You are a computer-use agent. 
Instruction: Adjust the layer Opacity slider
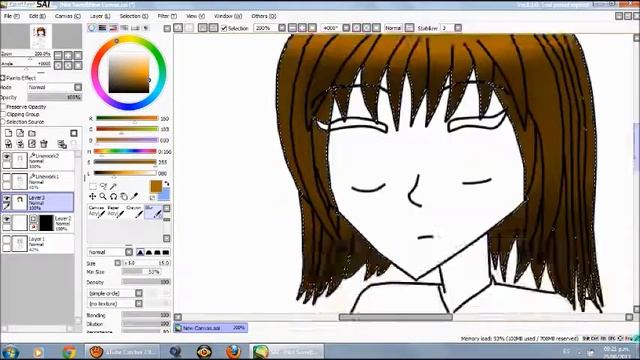point(54,97)
